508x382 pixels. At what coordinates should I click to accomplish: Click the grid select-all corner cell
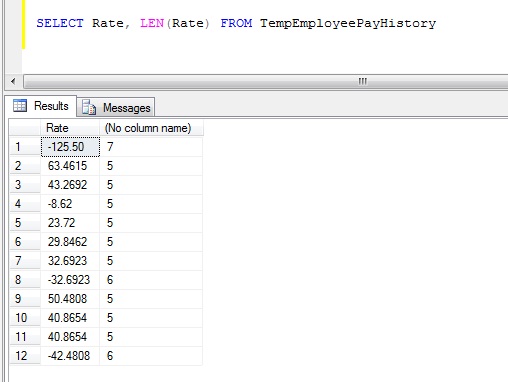25,128
